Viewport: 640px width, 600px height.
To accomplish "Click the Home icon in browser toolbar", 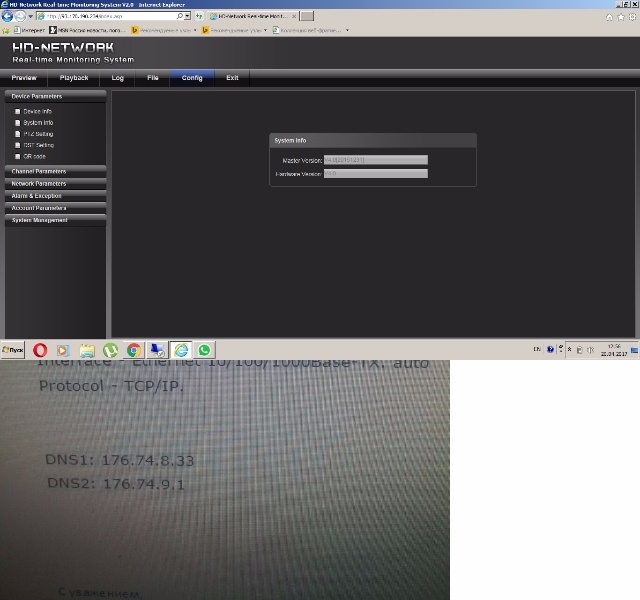I will pos(609,17).
